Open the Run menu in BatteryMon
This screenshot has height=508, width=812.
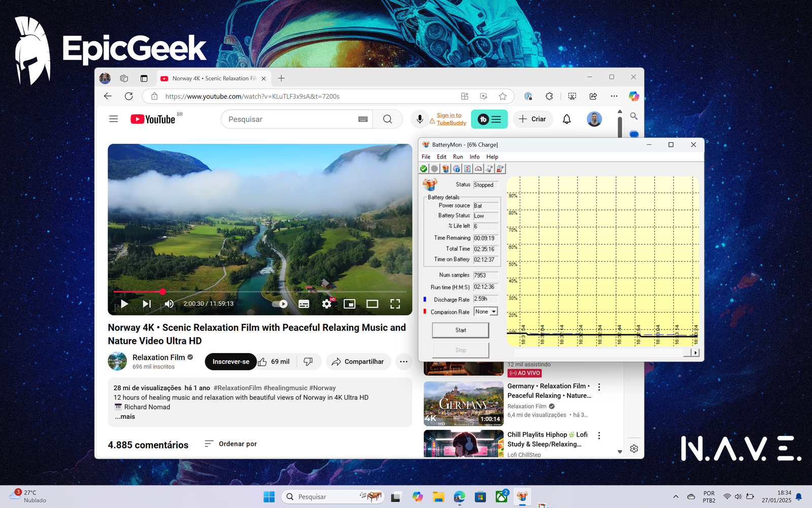click(x=458, y=157)
